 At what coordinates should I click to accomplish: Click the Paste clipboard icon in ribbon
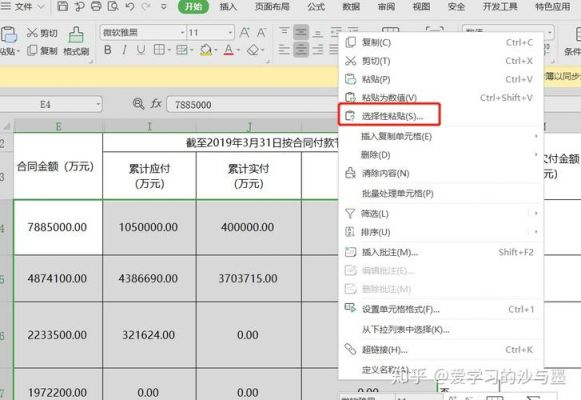point(9,35)
